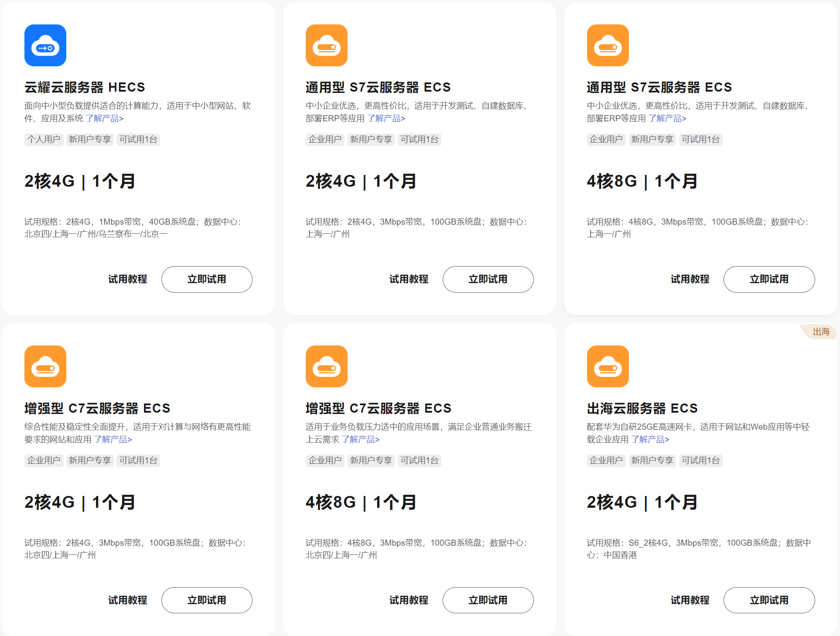
Task: Click 新用户专享 tag on S7 2核4G card
Action: (x=371, y=139)
